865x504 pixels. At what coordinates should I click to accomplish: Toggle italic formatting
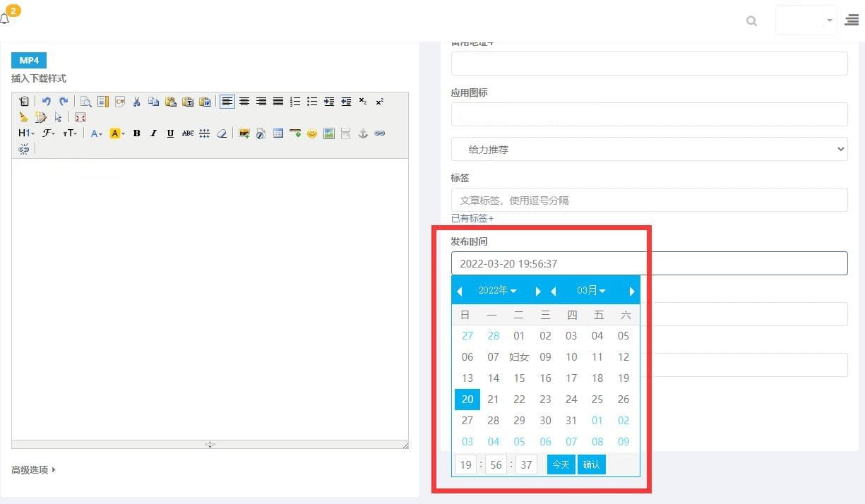[153, 133]
